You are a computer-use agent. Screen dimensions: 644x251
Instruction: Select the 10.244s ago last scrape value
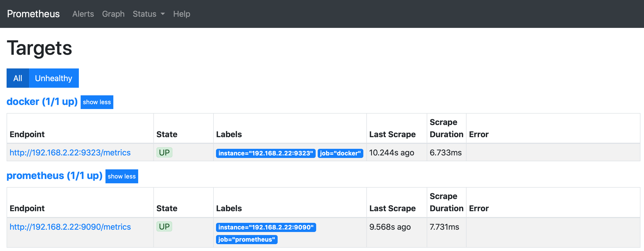pos(392,153)
